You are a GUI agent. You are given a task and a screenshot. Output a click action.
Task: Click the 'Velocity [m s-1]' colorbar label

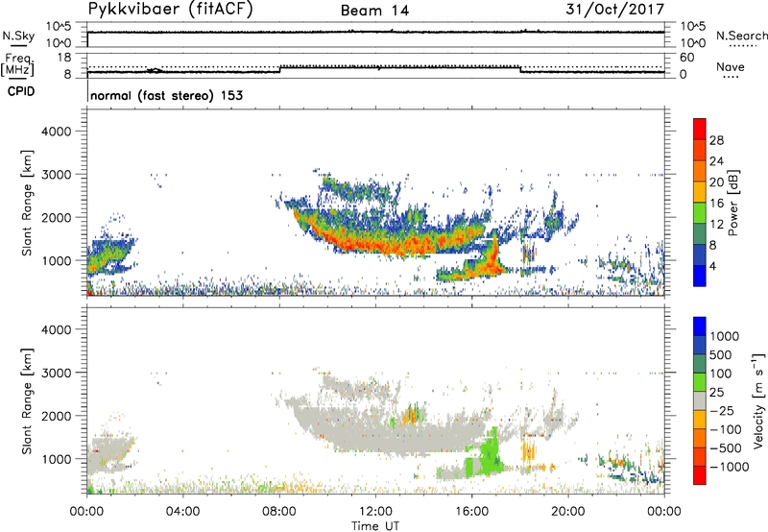pyautogui.click(x=758, y=400)
